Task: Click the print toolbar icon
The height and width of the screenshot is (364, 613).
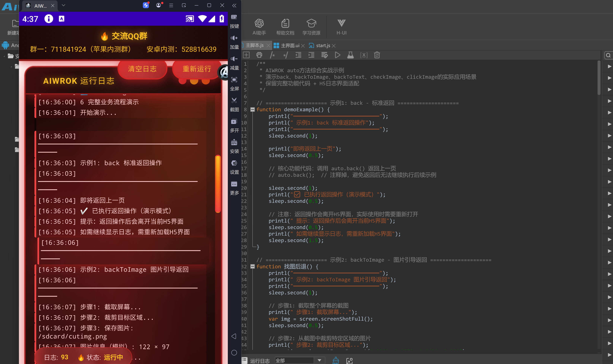Action: (x=259, y=55)
